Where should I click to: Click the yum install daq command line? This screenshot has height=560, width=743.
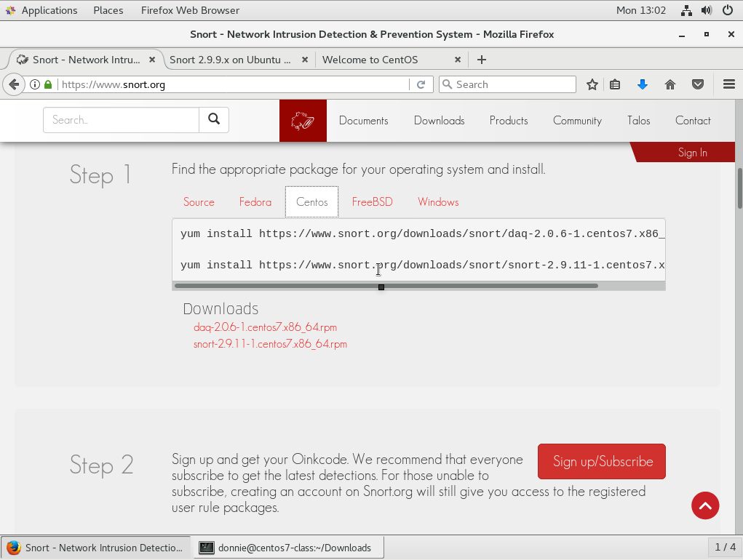(x=423, y=234)
